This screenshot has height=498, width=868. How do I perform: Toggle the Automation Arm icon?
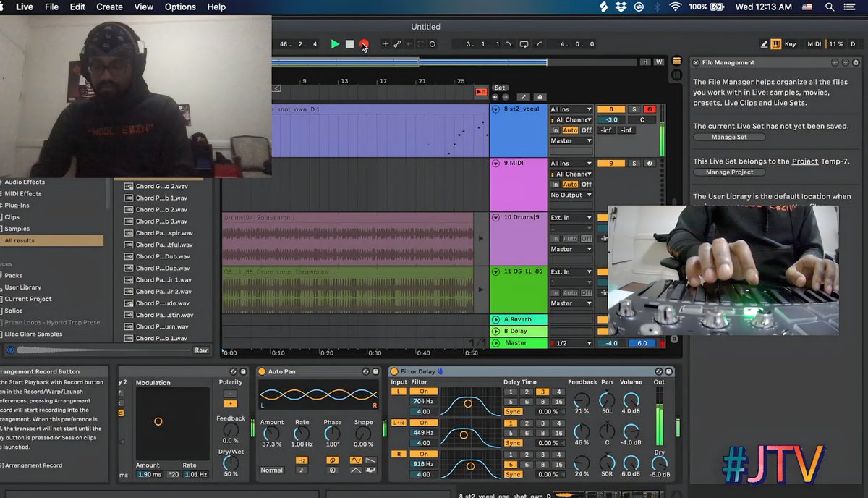point(397,44)
